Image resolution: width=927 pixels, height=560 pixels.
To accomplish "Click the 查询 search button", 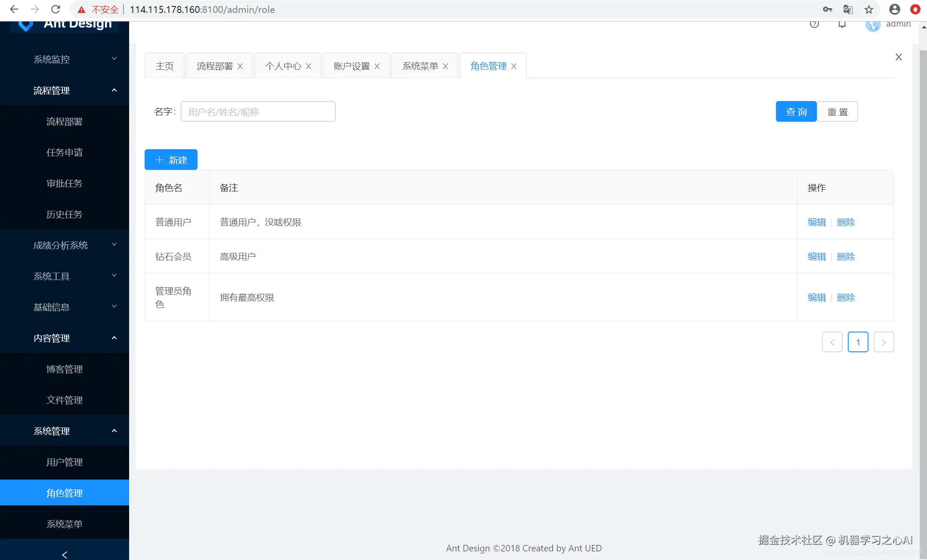I will (x=796, y=112).
